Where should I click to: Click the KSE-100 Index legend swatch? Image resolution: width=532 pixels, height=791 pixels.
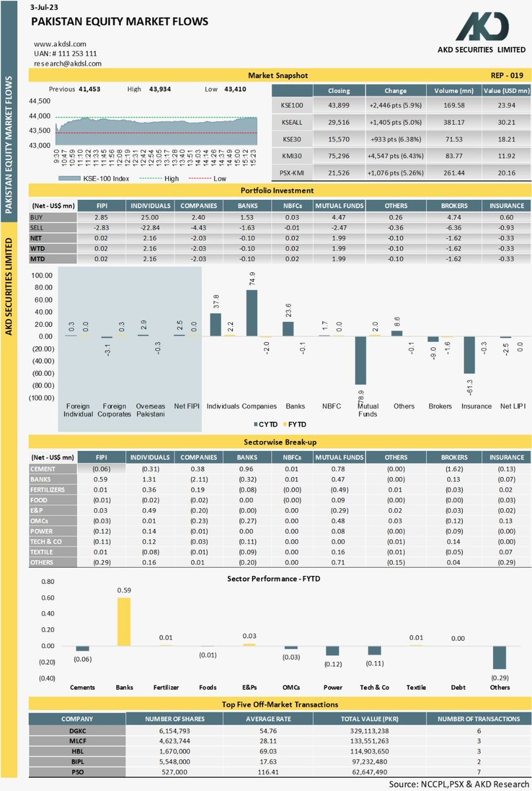69,178
